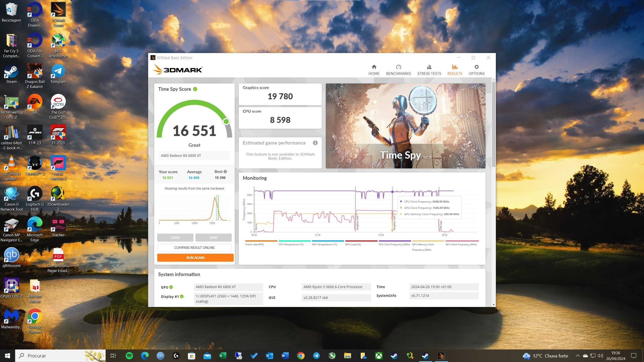Toggle the CPU Clock Frequency legend item
Viewport: 644px width, 362px height.
394,243
